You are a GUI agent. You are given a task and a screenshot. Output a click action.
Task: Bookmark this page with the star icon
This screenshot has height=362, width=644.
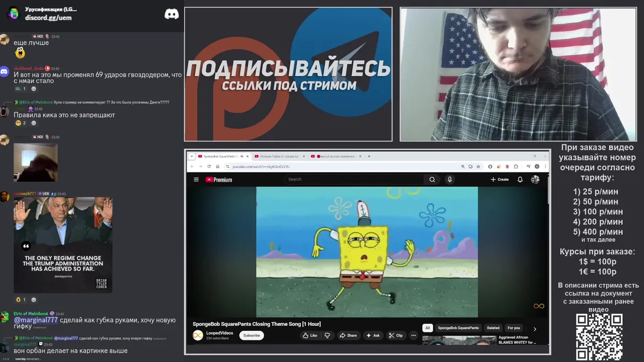pos(478,166)
